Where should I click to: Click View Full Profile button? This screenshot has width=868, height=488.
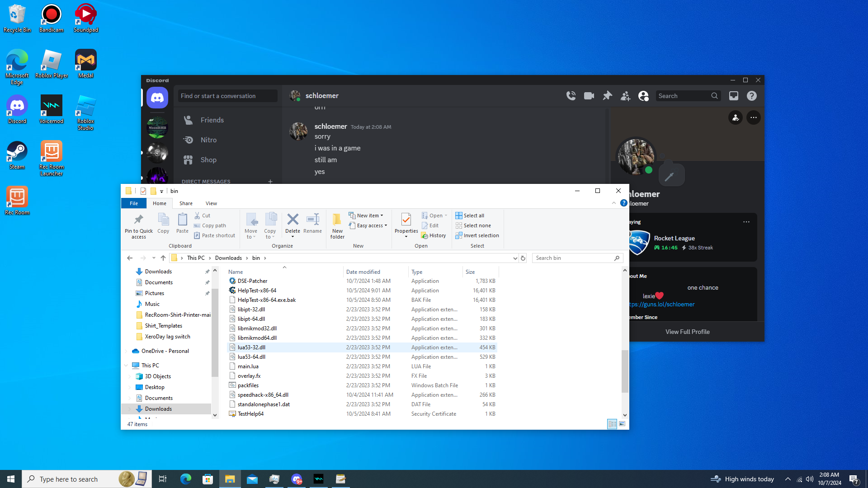tap(687, 332)
